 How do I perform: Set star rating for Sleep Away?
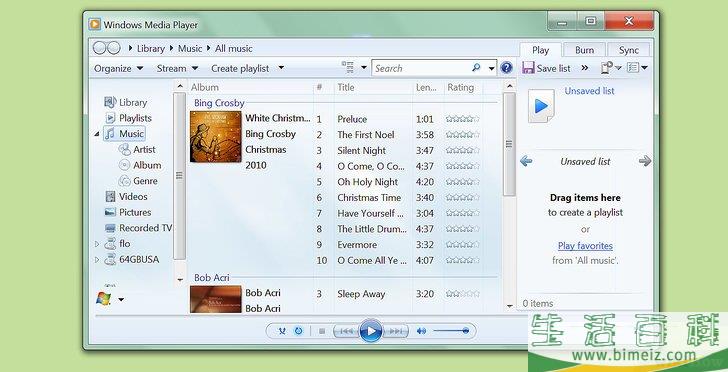462,294
